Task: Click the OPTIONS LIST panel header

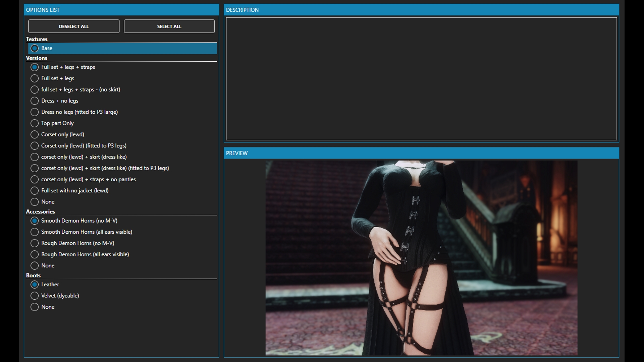Action: click(x=121, y=10)
